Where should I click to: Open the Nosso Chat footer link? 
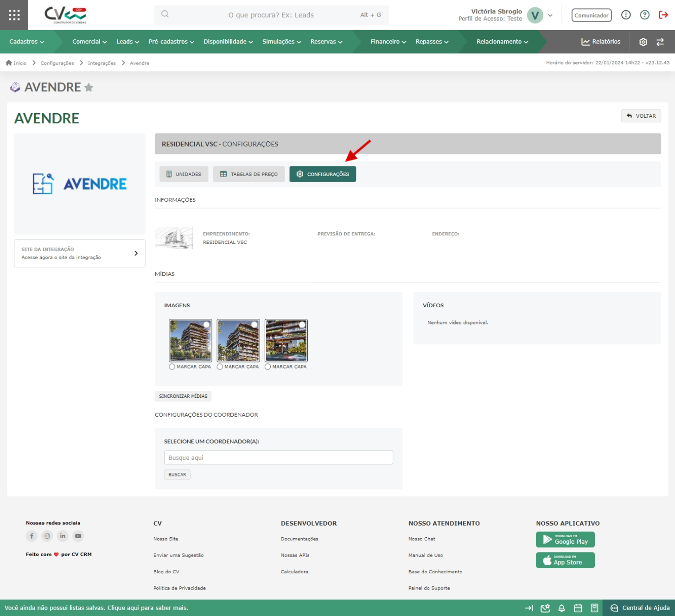[422, 539]
